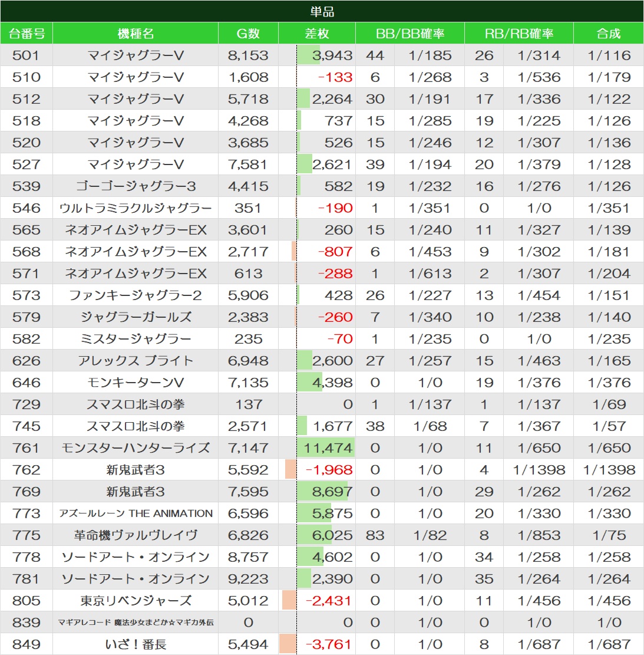Click the モンスターハンターライズ machine name
The image size is (644, 655).
(136, 448)
